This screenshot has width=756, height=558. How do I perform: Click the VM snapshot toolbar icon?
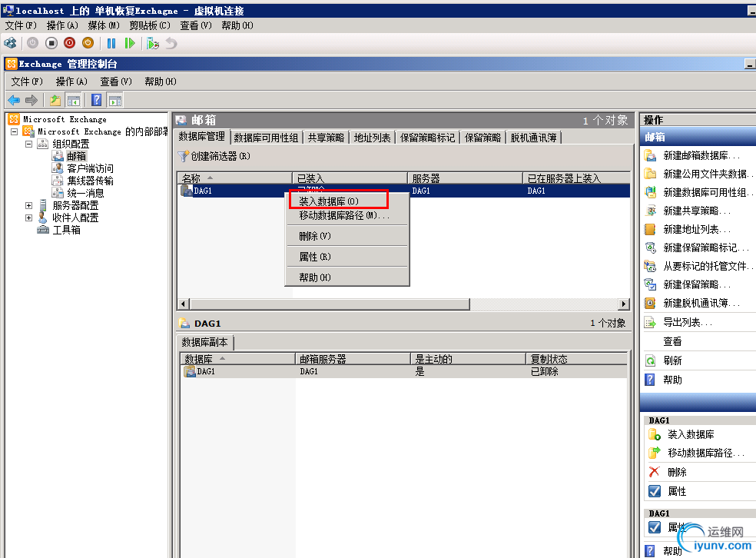coord(153,43)
